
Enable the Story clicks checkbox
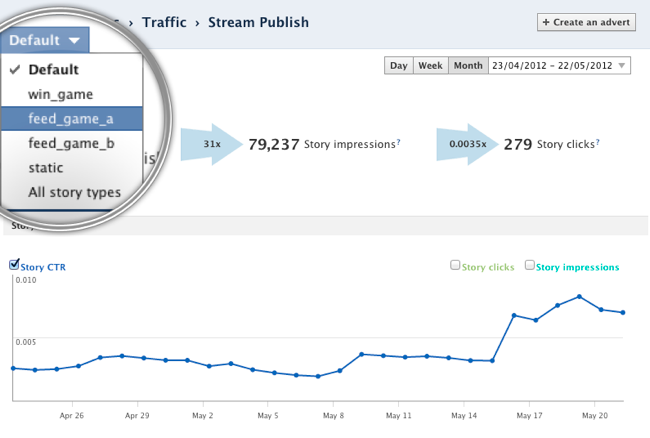click(455, 266)
